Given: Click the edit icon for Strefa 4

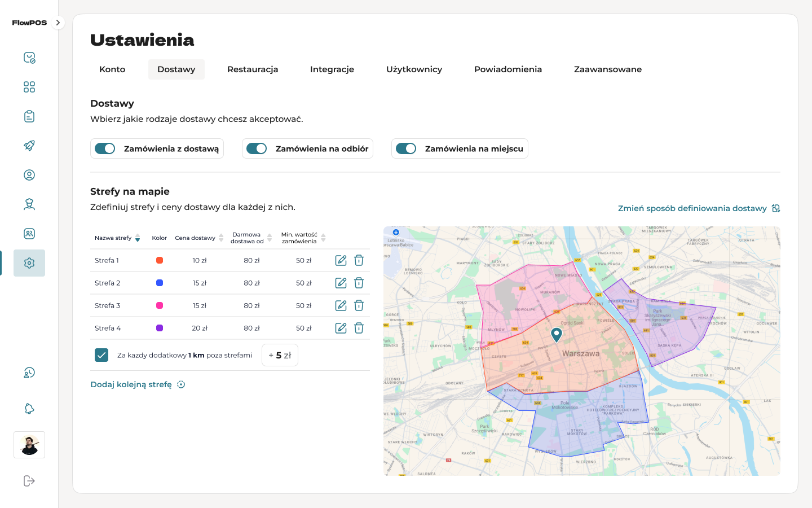Looking at the screenshot, I should [x=341, y=328].
